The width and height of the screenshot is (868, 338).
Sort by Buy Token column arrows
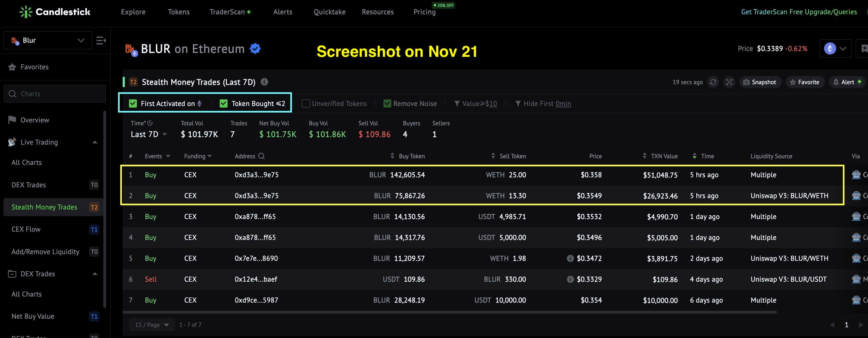(392, 156)
